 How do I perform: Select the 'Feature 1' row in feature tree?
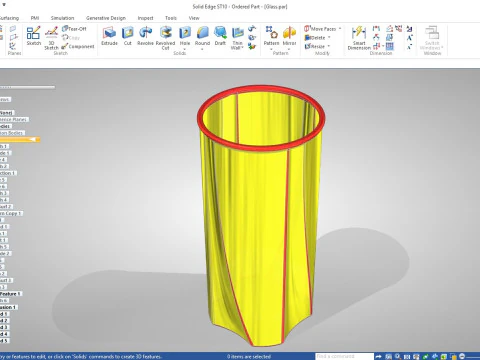pos(11,294)
